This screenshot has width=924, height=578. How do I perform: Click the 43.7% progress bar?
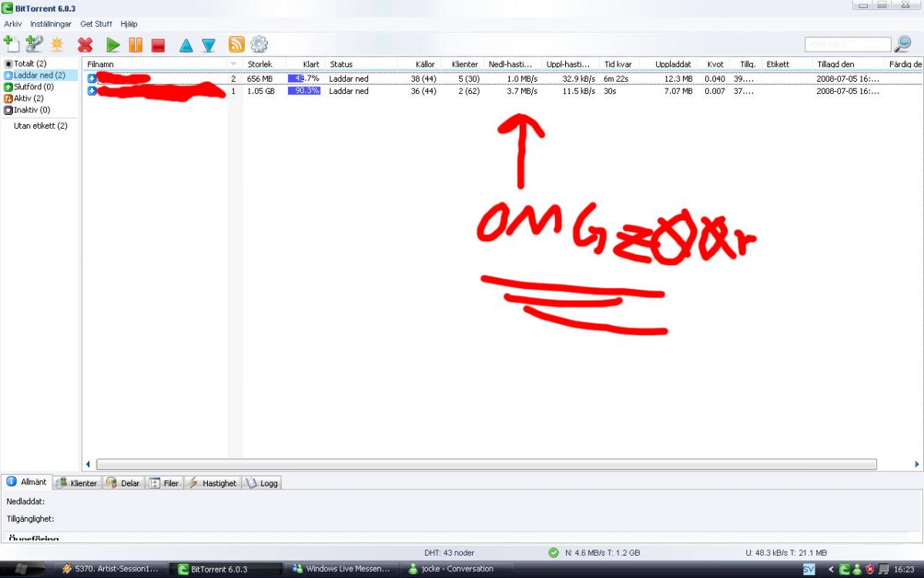point(304,79)
